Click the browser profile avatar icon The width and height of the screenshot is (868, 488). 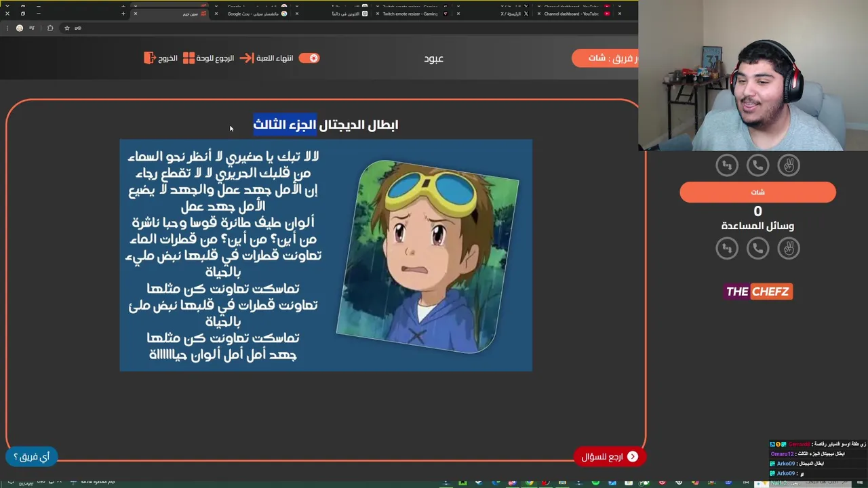coord(19,28)
